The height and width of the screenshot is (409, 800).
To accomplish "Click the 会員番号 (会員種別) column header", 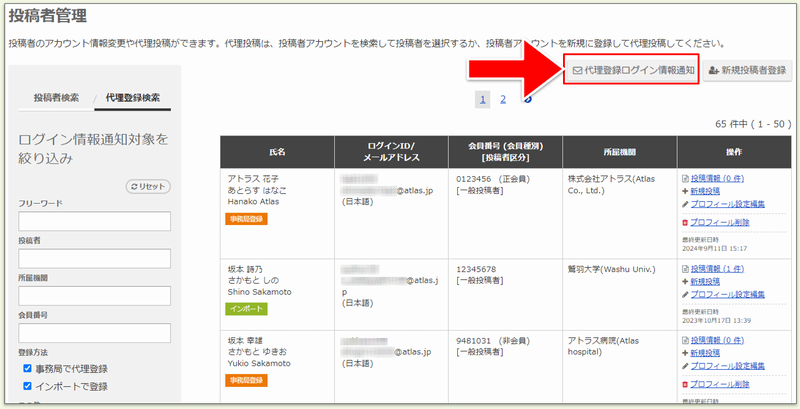I will [506, 152].
